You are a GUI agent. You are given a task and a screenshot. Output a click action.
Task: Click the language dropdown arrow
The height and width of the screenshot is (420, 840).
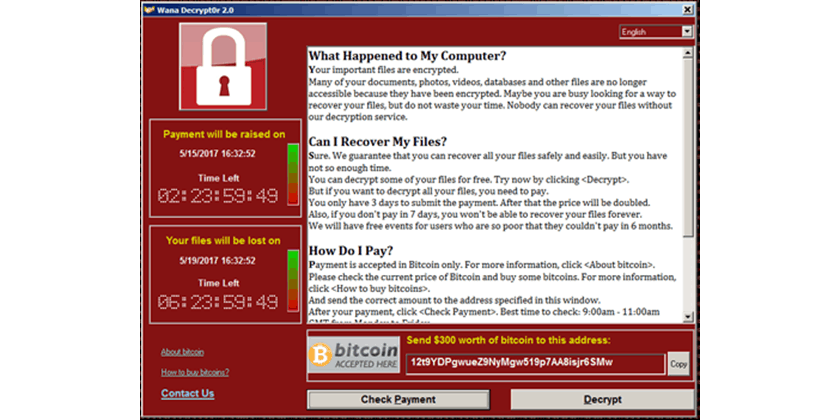tap(687, 32)
